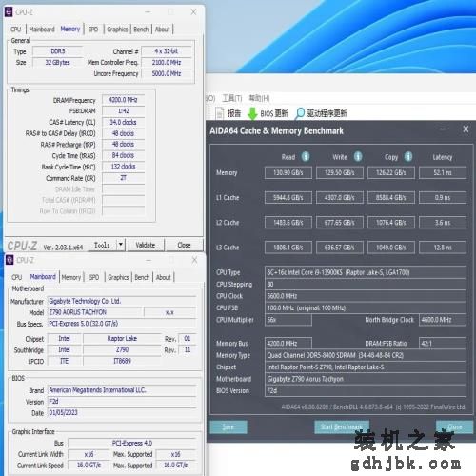The height and width of the screenshot is (476, 476).
Task: Click the North Bridge Clock value field
Action: [x=443, y=320]
